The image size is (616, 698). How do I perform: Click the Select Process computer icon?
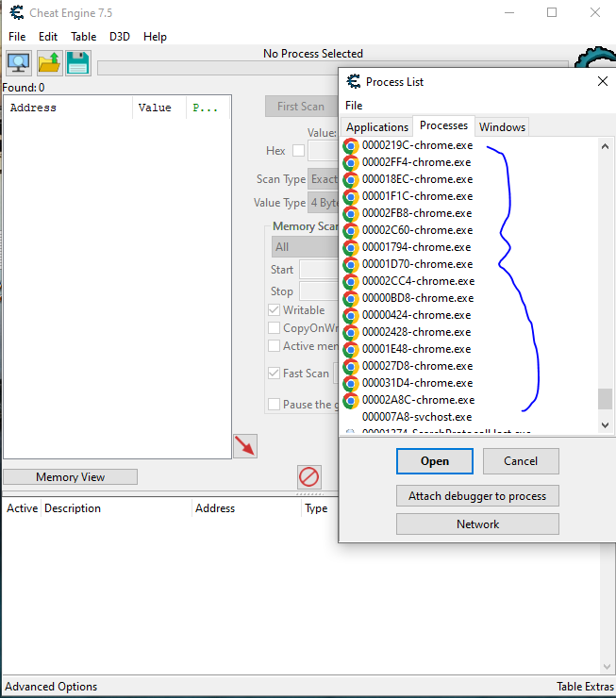(18, 63)
